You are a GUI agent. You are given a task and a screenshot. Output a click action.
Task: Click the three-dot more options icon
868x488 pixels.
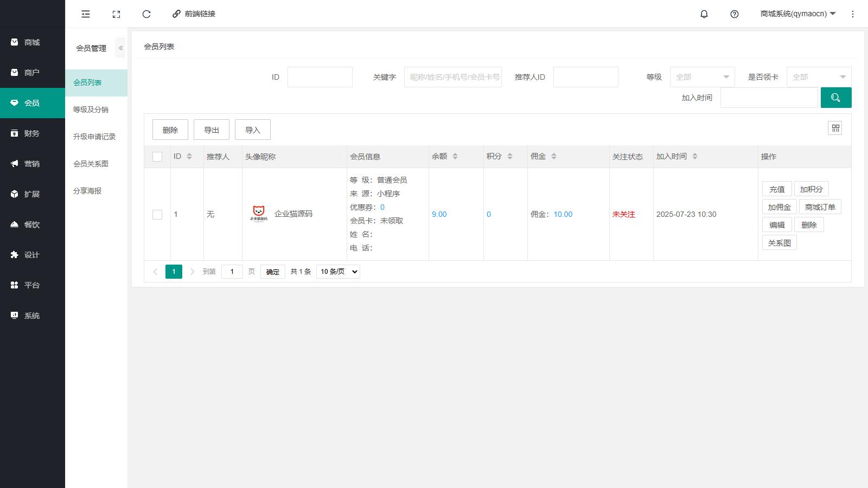[x=853, y=14]
